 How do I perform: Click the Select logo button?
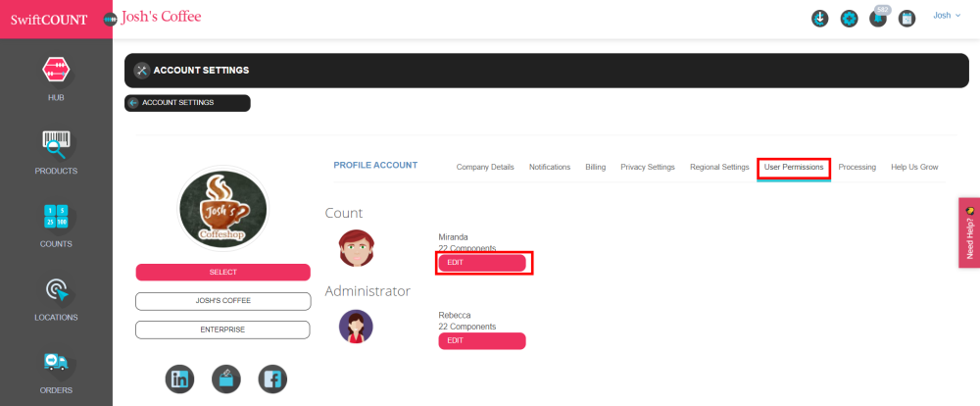pos(223,272)
